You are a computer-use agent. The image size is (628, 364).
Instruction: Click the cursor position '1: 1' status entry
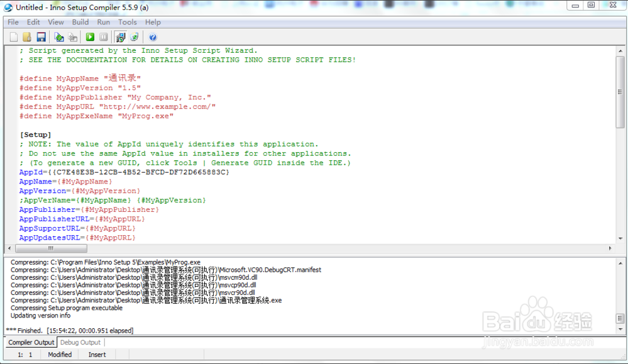pyautogui.click(x=25, y=355)
